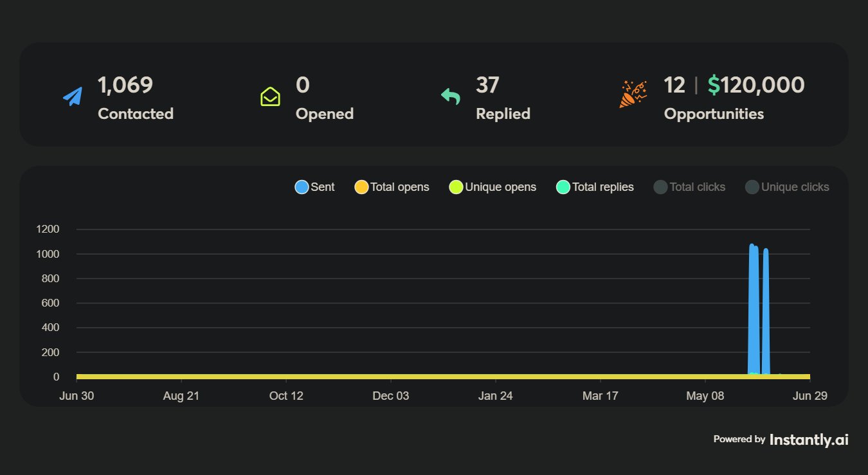Click the Replied label

(x=503, y=114)
